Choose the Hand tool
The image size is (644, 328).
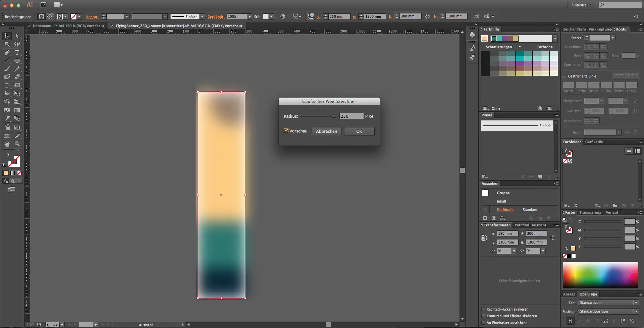(x=7, y=144)
